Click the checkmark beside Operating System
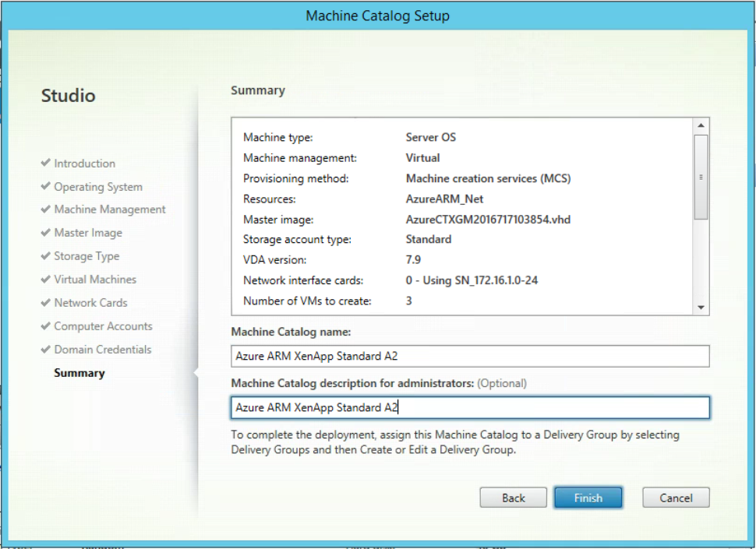The height and width of the screenshot is (549, 756). pyautogui.click(x=46, y=186)
